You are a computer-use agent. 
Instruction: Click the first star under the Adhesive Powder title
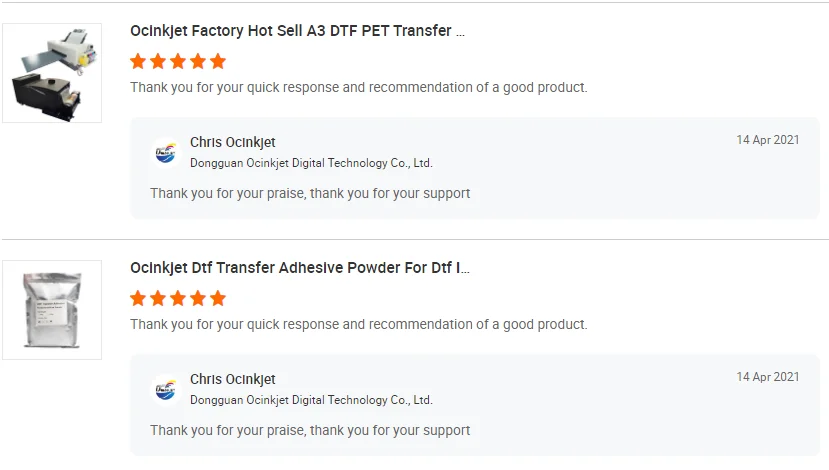point(138,298)
